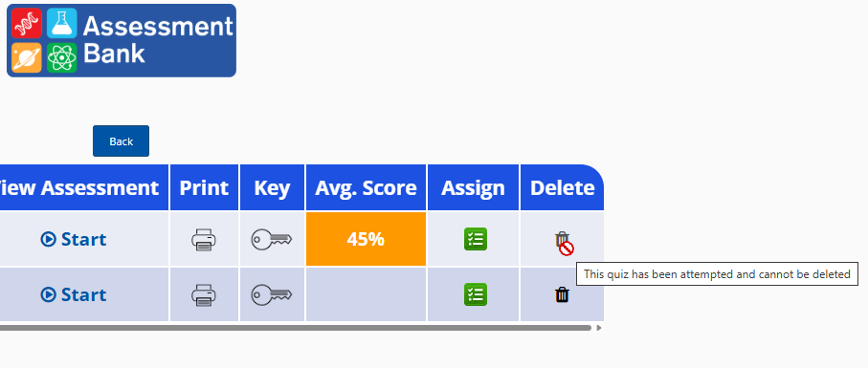Delete the second quiz using the trash icon
The height and width of the screenshot is (368, 868).
click(562, 294)
